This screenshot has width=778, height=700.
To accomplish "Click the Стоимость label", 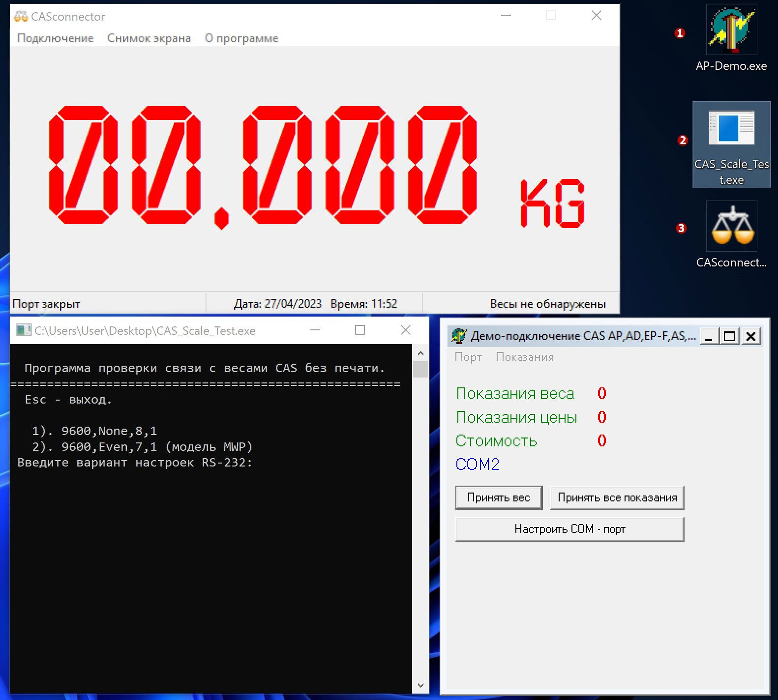I will 496,441.
